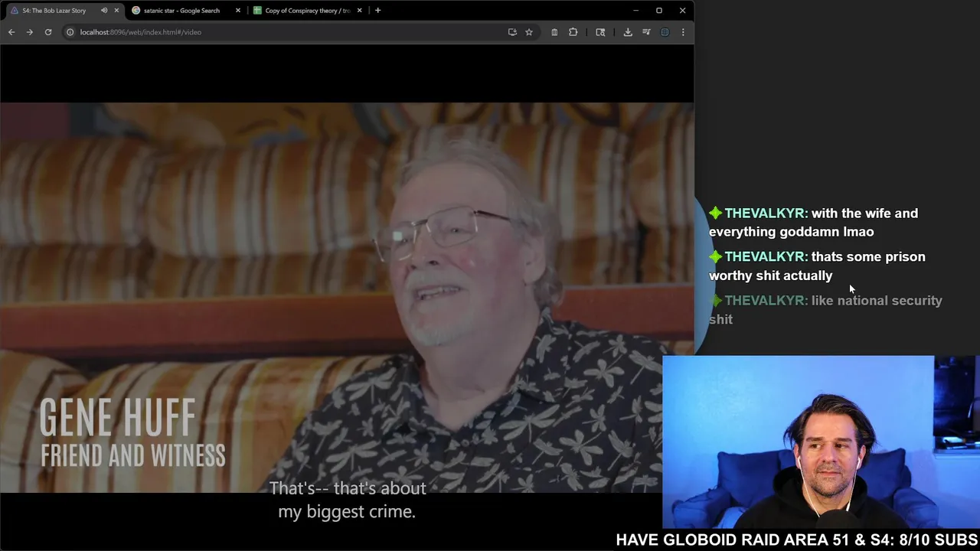Go forward to the next page

(x=29, y=32)
